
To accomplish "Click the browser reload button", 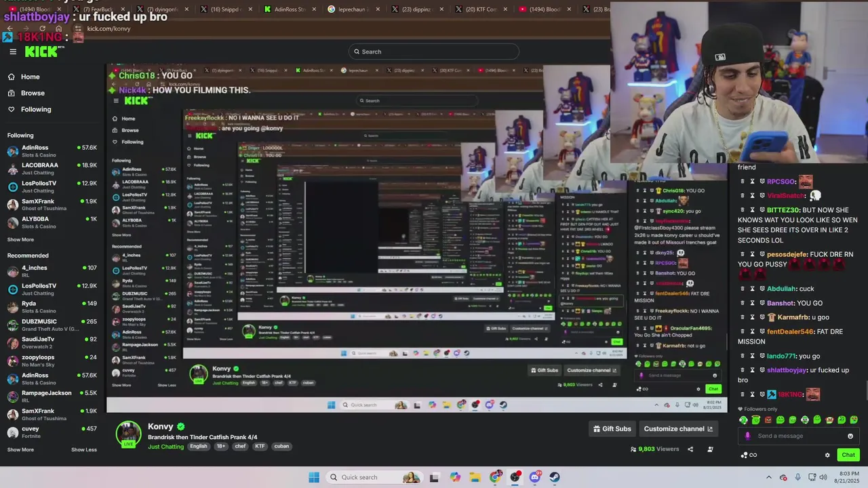I will (x=41, y=28).
